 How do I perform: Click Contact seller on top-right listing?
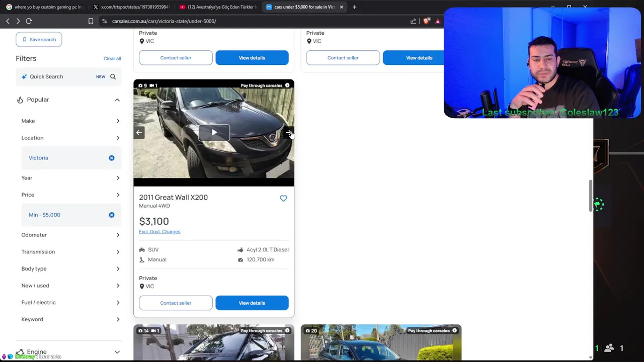pyautogui.click(x=343, y=58)
